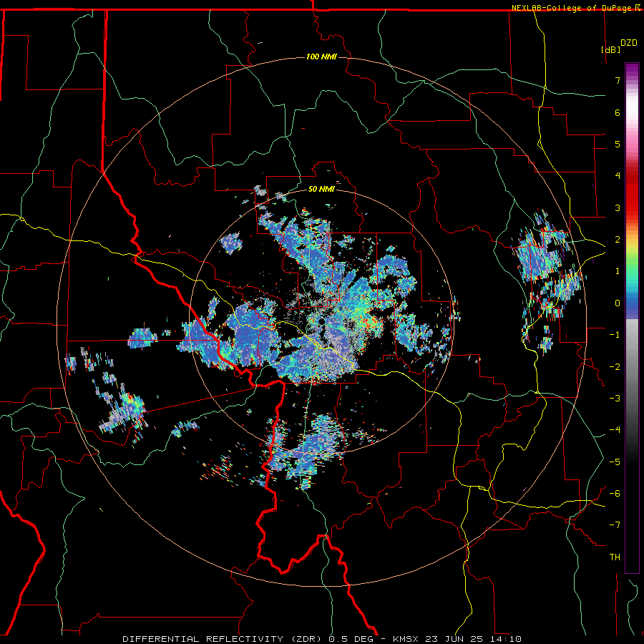The height and width of the screenshot is (644, 644).
Task: Click the -6 value on color scale
Action: tap(615, 494)
